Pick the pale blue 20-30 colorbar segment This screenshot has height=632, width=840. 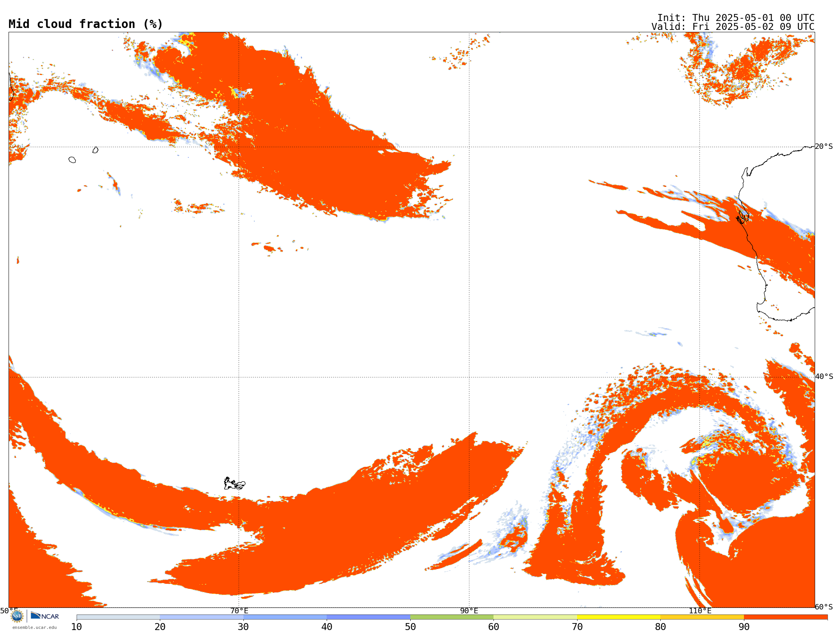(201, 617)
